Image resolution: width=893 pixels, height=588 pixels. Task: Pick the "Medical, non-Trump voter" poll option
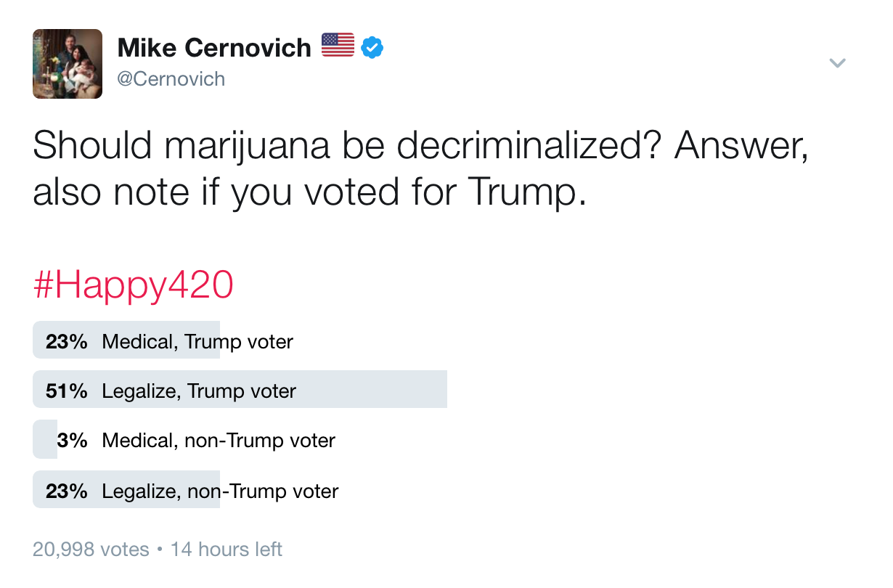point(219,440)
